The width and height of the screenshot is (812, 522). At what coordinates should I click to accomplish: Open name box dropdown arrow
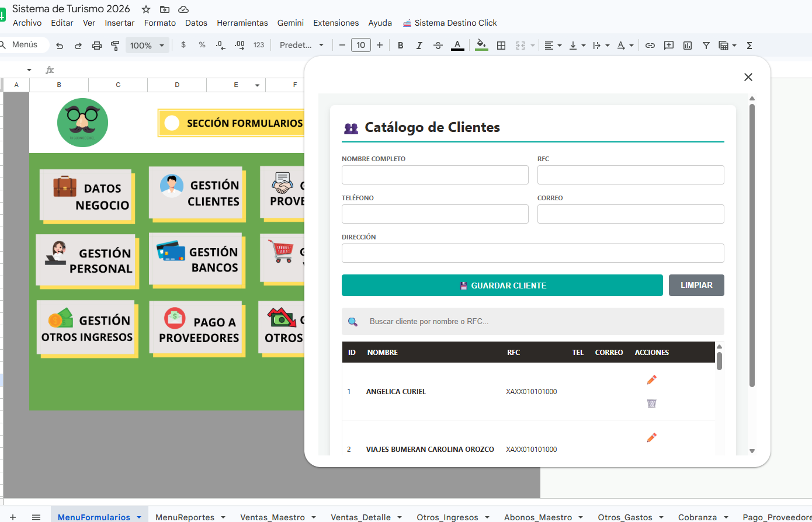[29, 70]
